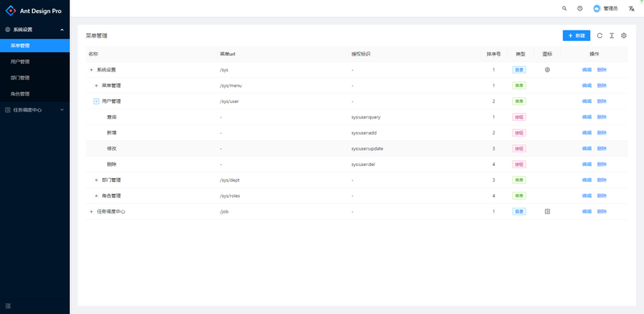644x314 pixels.
Task: Collapse the sidebar using the bottom-left fold icon
Action: (8, 306)
